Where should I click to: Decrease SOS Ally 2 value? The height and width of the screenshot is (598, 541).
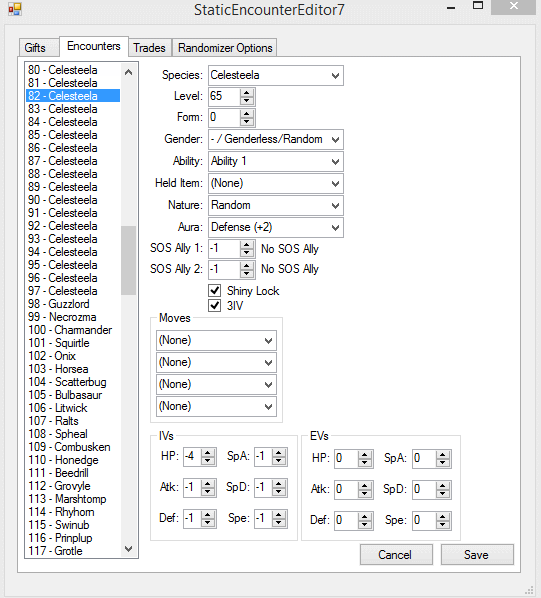click(x=247, y=273)
